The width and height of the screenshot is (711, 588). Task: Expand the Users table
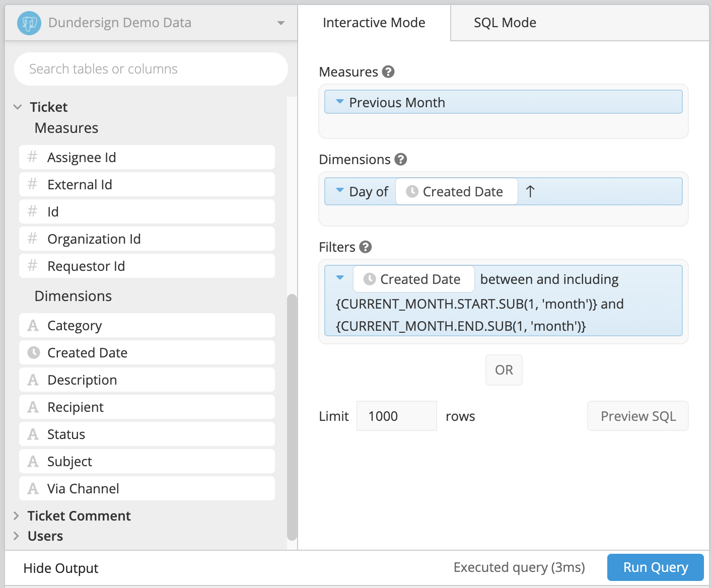16,536
